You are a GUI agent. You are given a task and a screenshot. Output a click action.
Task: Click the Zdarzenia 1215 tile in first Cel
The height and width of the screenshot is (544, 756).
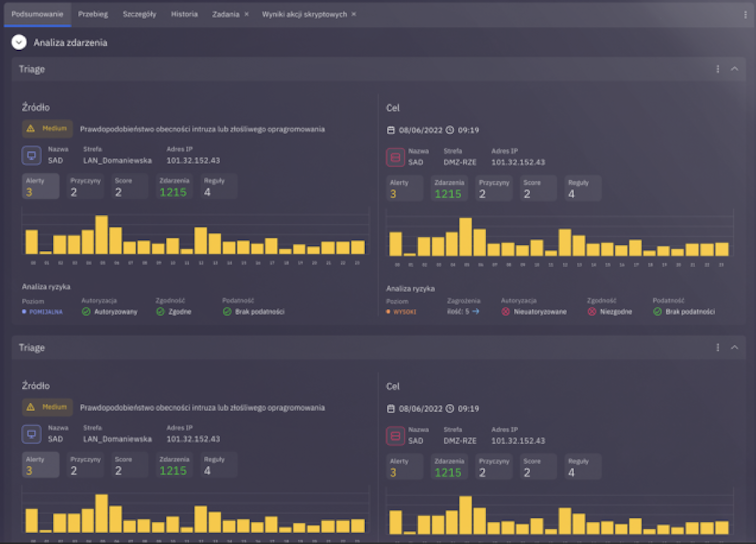[449, 188]
